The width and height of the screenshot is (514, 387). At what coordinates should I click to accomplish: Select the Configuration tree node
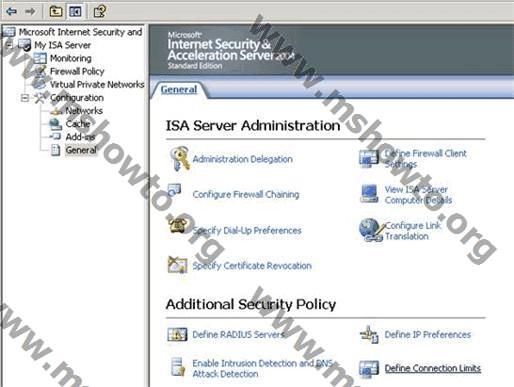(77, 98)
